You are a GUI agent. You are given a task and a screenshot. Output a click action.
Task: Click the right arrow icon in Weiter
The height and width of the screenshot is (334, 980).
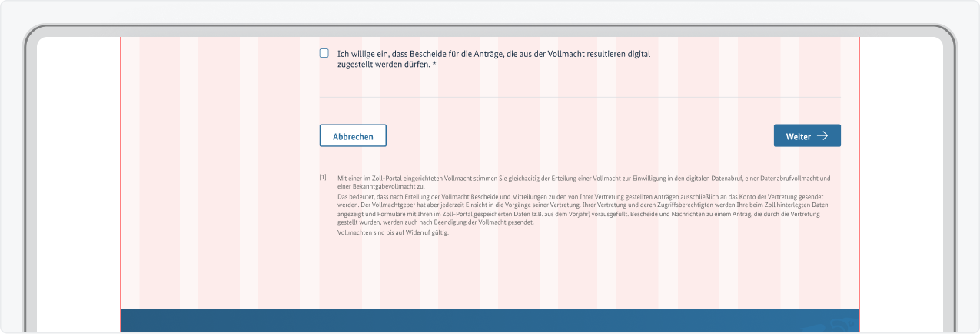click(822, 136)
